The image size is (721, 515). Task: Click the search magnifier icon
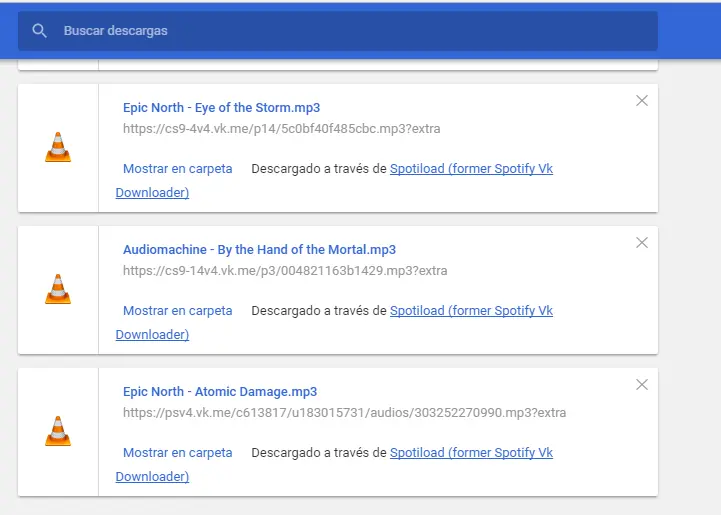40,31
